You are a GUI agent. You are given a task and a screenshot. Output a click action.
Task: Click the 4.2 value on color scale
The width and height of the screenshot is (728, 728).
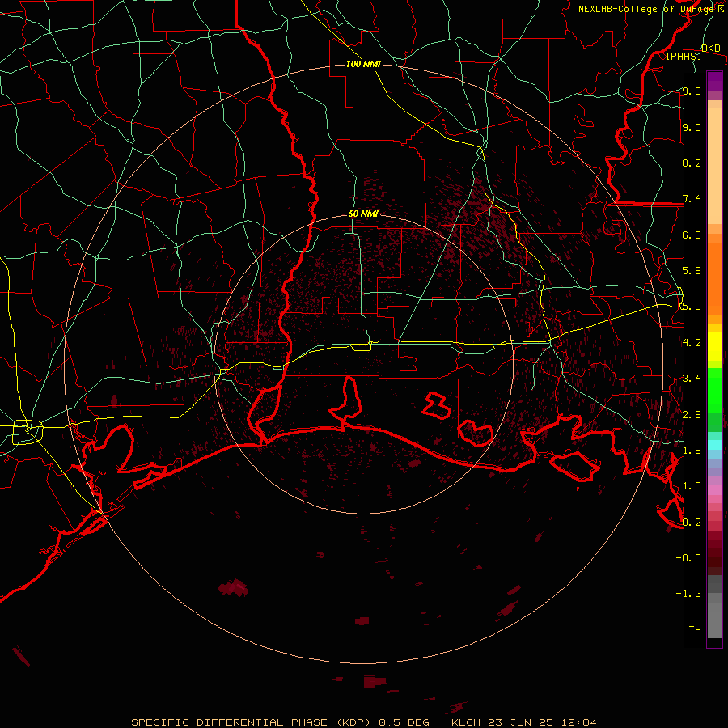(692, 343)
